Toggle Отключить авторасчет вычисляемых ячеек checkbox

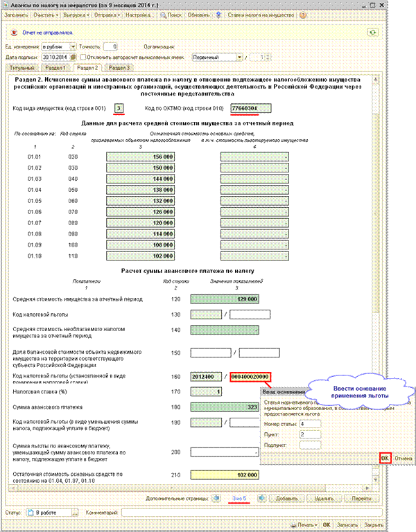[83, 57]
